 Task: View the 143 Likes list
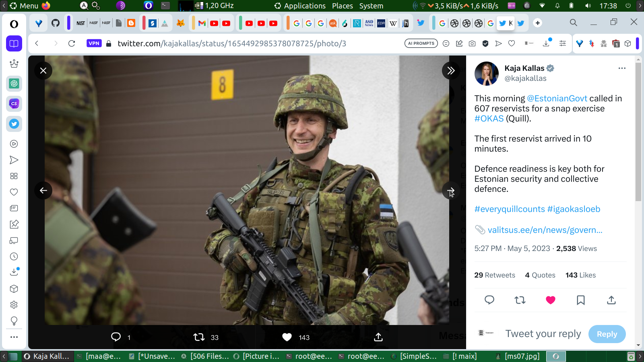[x=580, y=275]
